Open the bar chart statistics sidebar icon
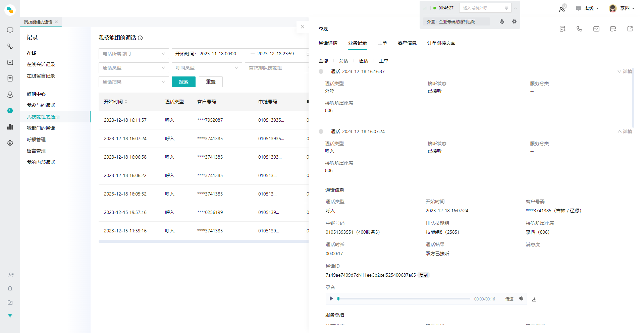644x333 pixels. (10, 127)
